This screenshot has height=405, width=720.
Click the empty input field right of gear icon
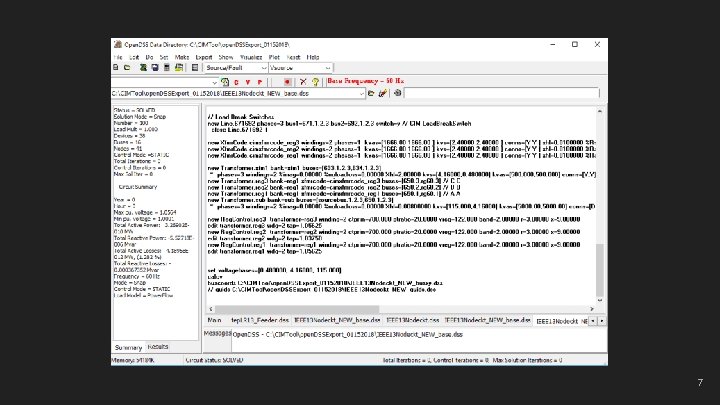502,93
